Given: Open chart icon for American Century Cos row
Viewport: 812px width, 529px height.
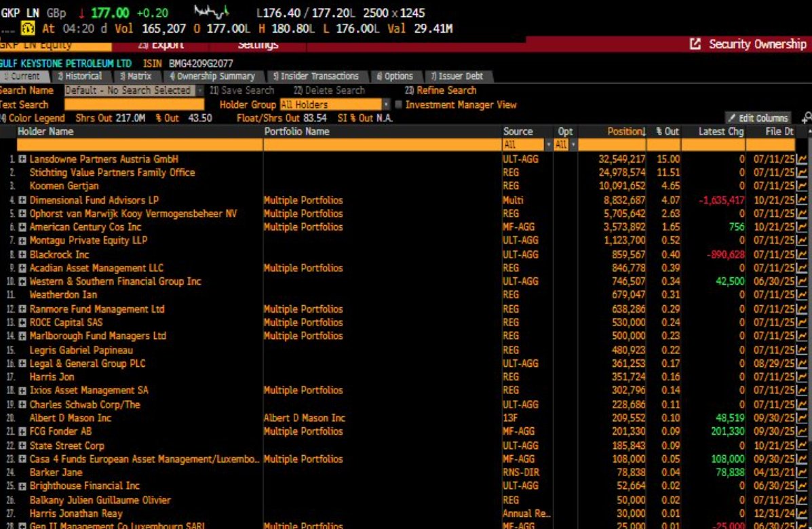Looking at the screenshot, I should click(x=802, y=227).
